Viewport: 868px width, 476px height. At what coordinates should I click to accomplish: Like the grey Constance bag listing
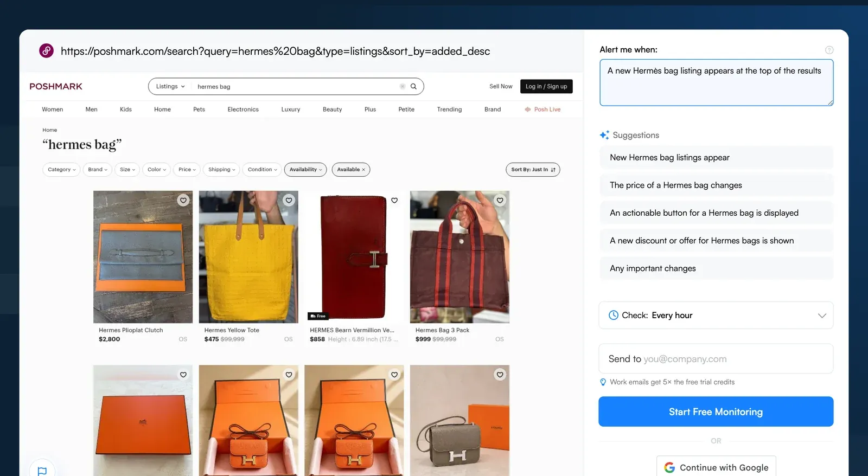pyautogui.click(x=500, y=375)
